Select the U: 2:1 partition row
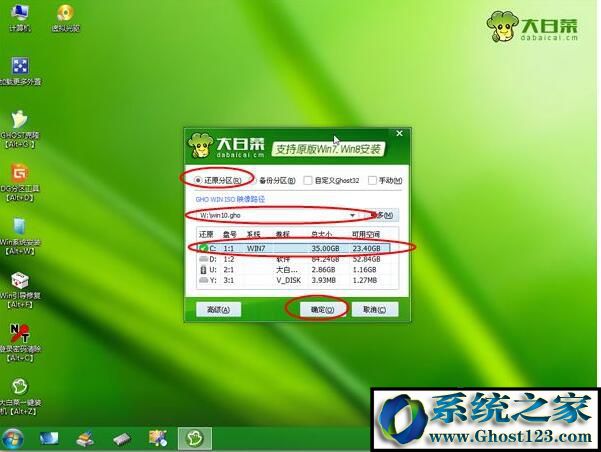This screenshot has width=601, height=452. 294,270
